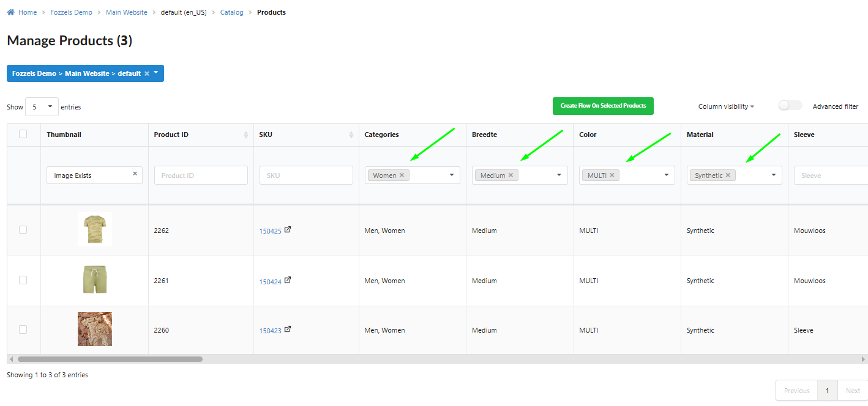Check the select-all header checkbox
The width and height of the screenshot is (868, 406).
tap(23, 134)
